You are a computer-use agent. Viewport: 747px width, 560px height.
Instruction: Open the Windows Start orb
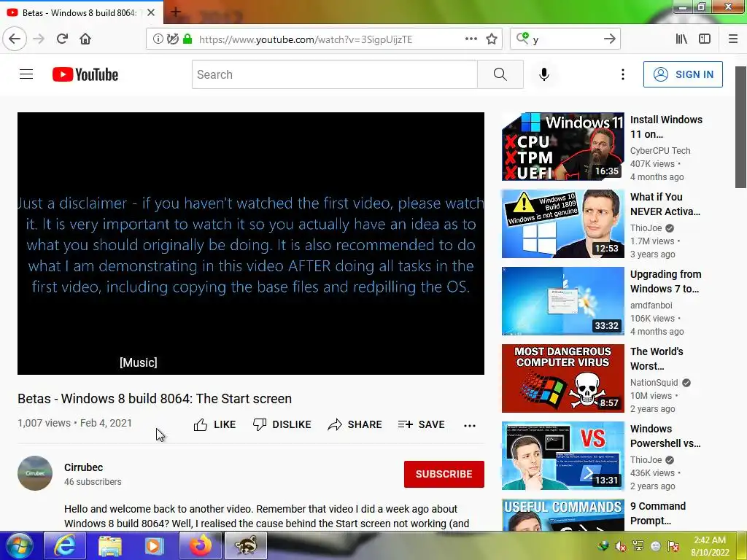[x=19, y=545]
